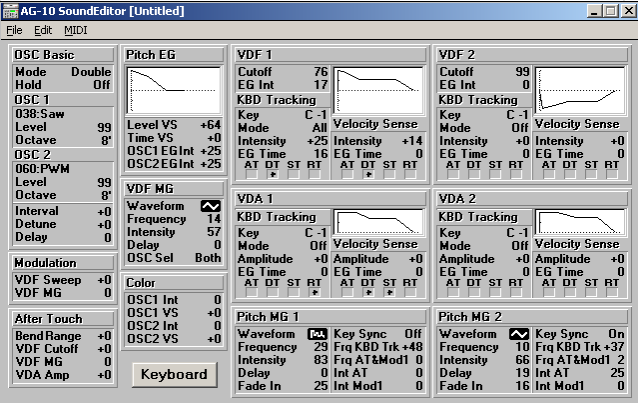The height and width of the screenshot is (403, 638).
Task: Toggle AT checkbox in VDA 1 KBD Tracking
Action: [251, 292]
